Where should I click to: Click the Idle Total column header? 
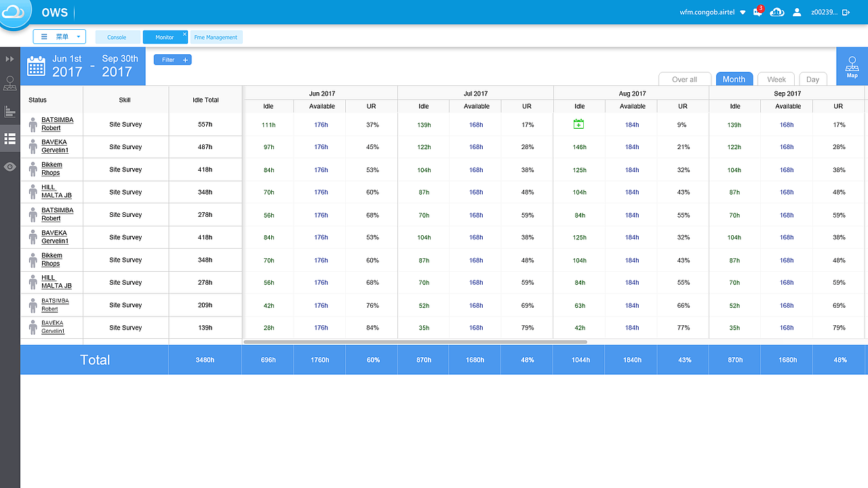coord(205,100)
